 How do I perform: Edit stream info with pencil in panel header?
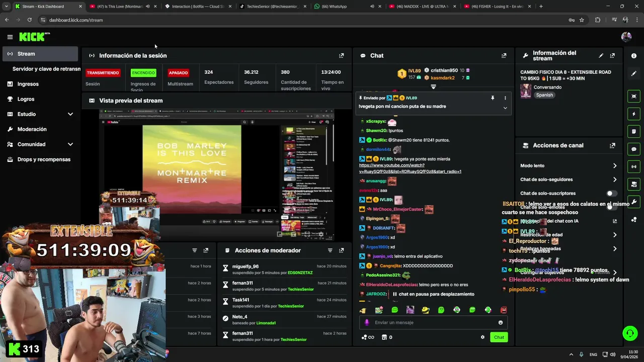[x=601, y=56]
